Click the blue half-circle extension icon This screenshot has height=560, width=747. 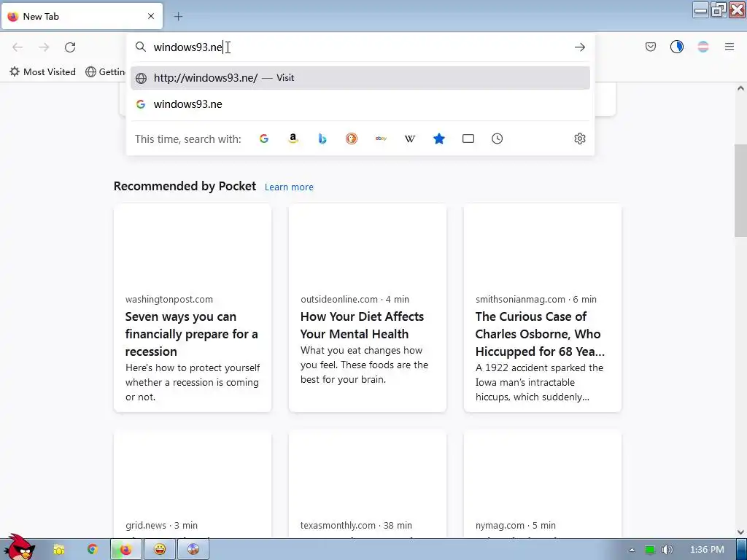click(676, 47)
